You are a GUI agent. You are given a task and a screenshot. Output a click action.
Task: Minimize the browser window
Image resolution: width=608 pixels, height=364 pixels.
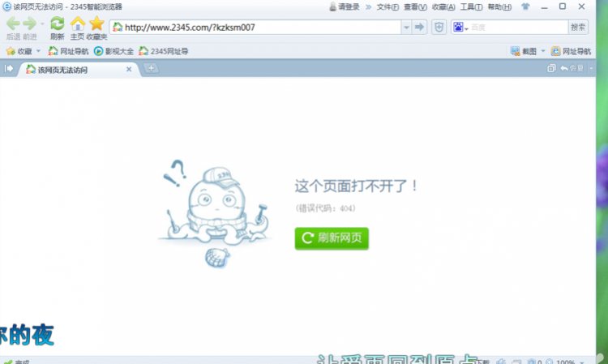tap(544, 7)
